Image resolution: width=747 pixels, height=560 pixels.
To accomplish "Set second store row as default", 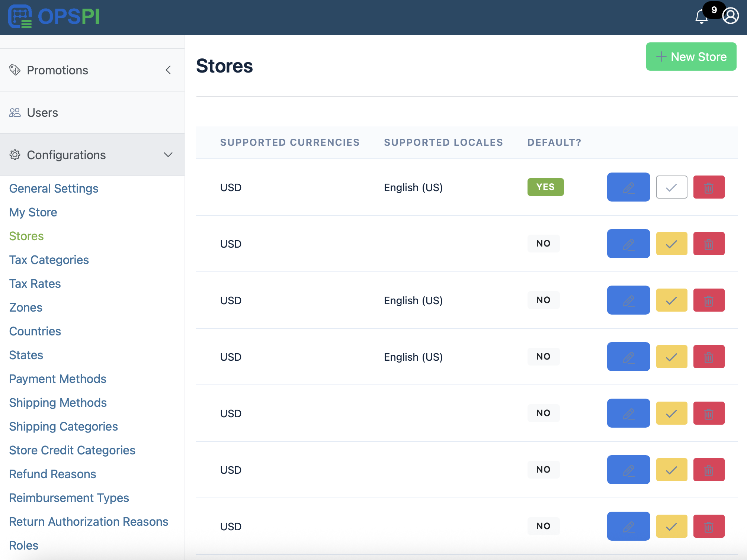I will click(671, 244).
